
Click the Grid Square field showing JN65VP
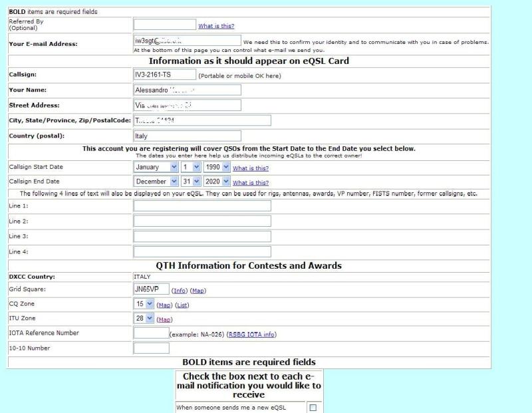[x=152, y=289]
